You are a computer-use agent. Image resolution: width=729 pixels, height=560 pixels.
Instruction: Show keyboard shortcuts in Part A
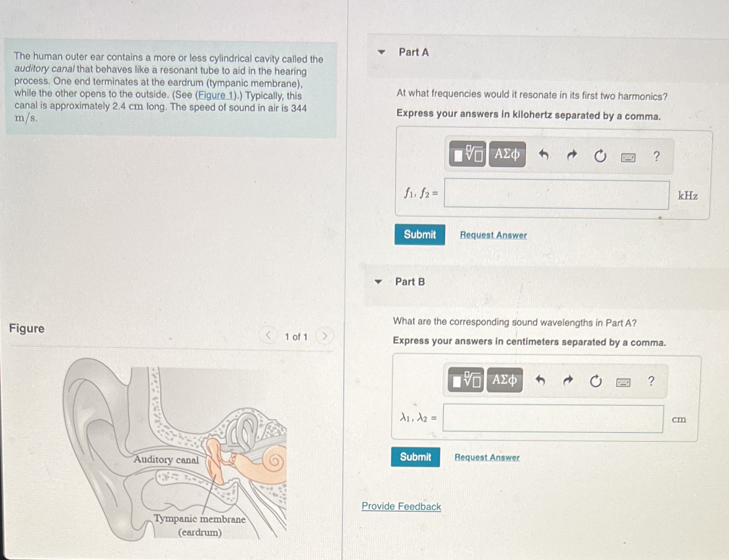click(x=628, y=158)
